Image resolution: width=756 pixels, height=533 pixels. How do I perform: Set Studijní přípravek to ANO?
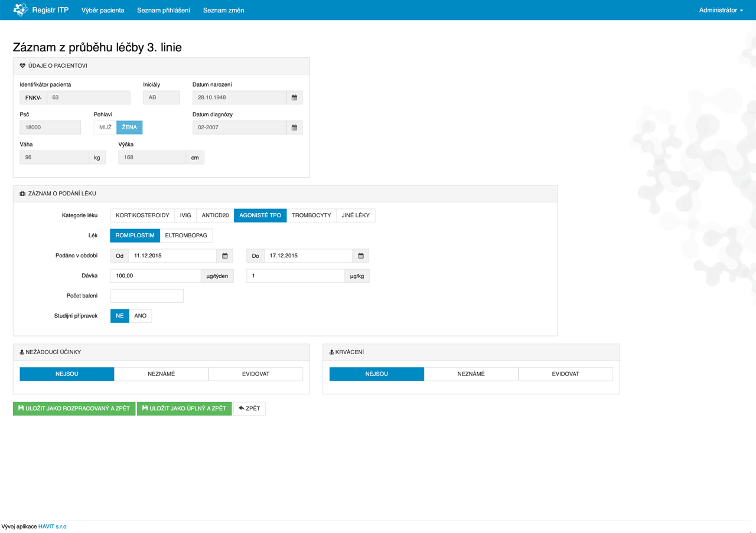tap(141, 315)
